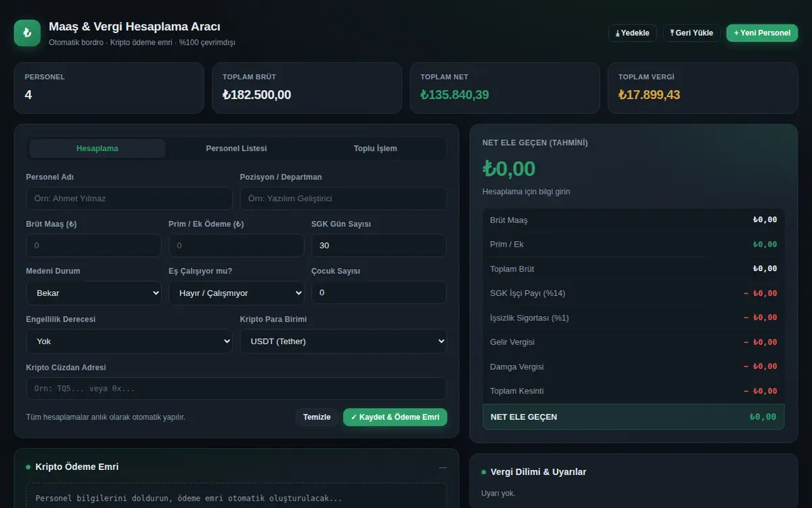Click the Maaş & Vergi Hesaplama Aracı title
This screenshot has width=812, height=508.
135,26
